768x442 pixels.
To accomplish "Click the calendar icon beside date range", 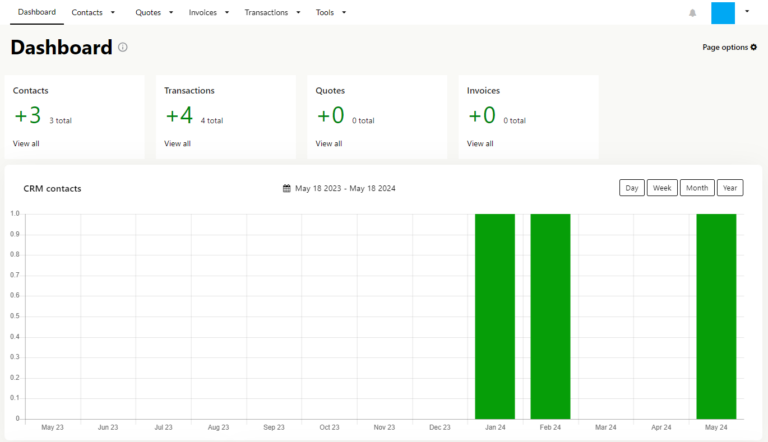I will click(x=286, y=188).
